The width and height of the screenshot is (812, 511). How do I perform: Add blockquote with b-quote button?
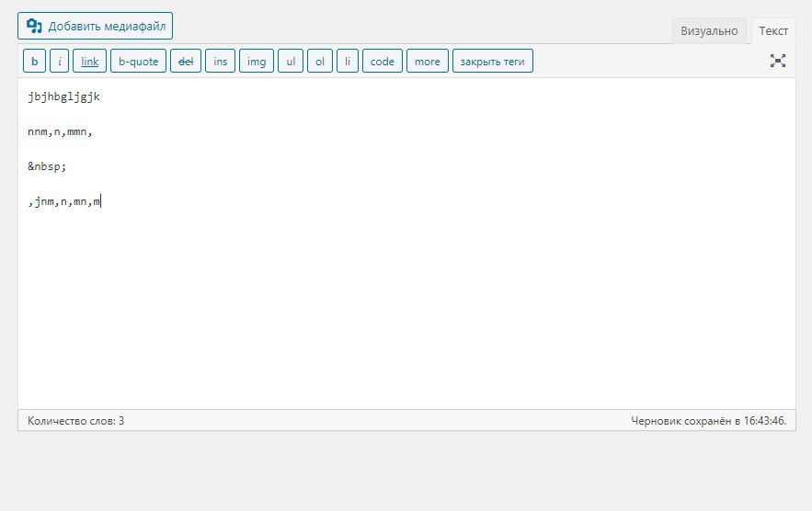(x=138, y=61)
